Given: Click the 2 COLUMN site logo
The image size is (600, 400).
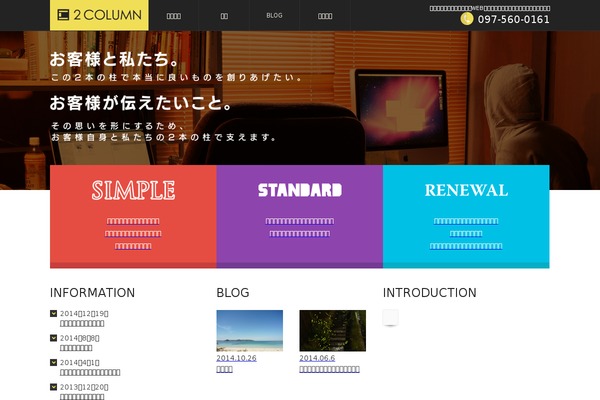Looking at the screenshot, I should [99, 15].
